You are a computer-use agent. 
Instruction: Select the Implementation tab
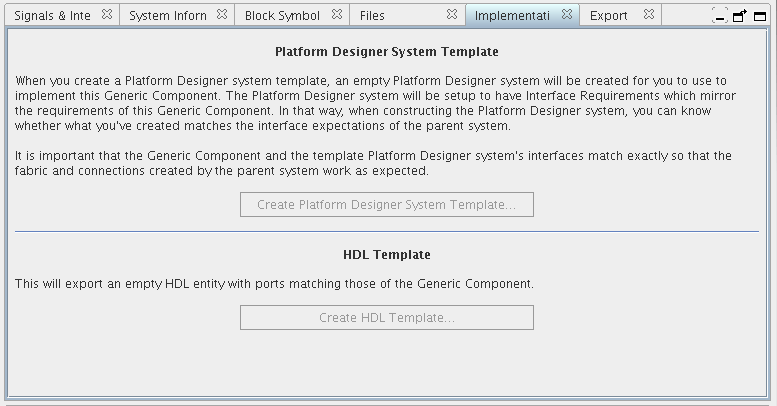point(512,16)
